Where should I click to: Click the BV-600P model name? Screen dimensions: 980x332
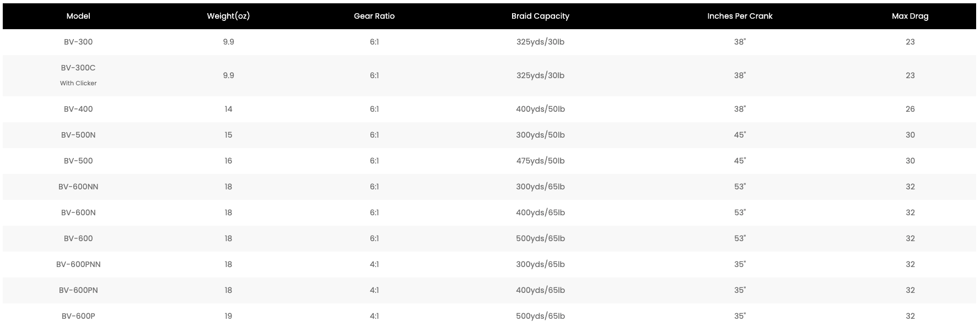[78, 316]
